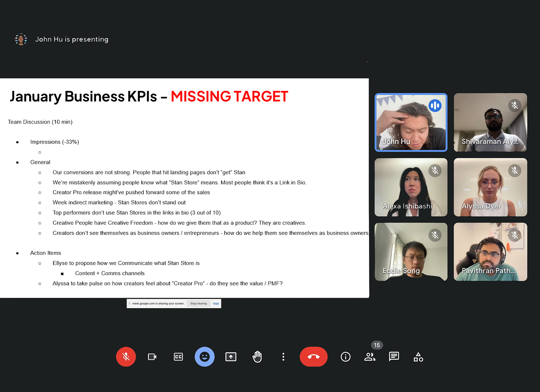
Task: Click muted mic icon on Pavithran's tile
Action: [515, 235]
